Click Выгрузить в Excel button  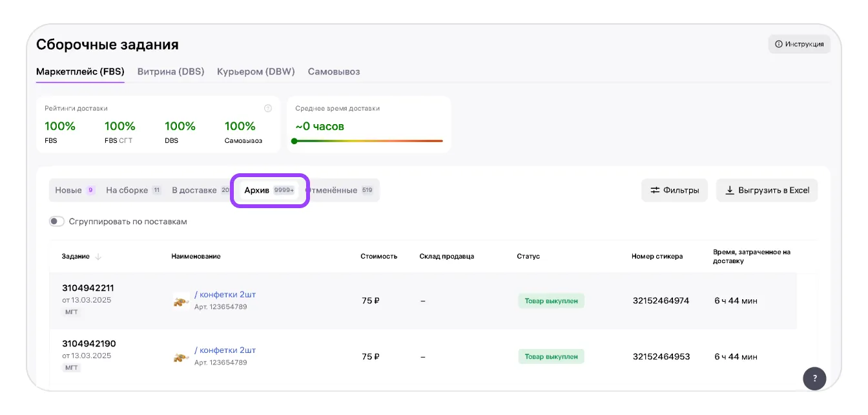tap(767, 191)
